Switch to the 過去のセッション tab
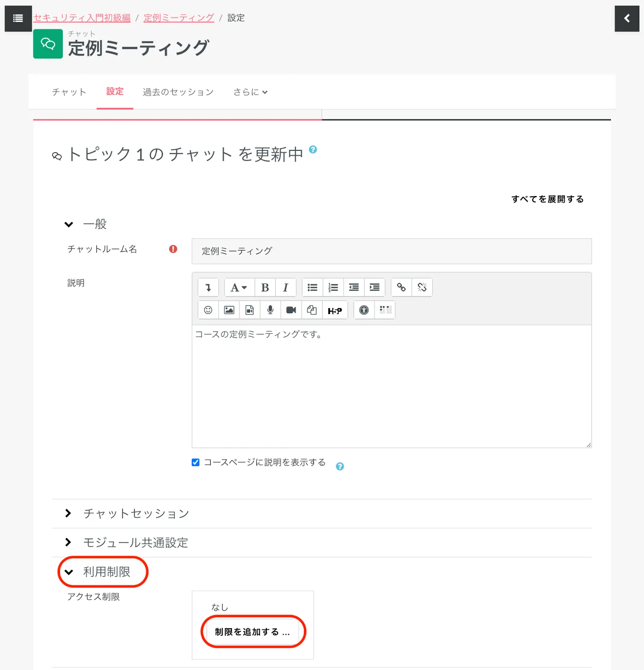The height and width of the screenshot is (670, 644). [x=178, y=92]
